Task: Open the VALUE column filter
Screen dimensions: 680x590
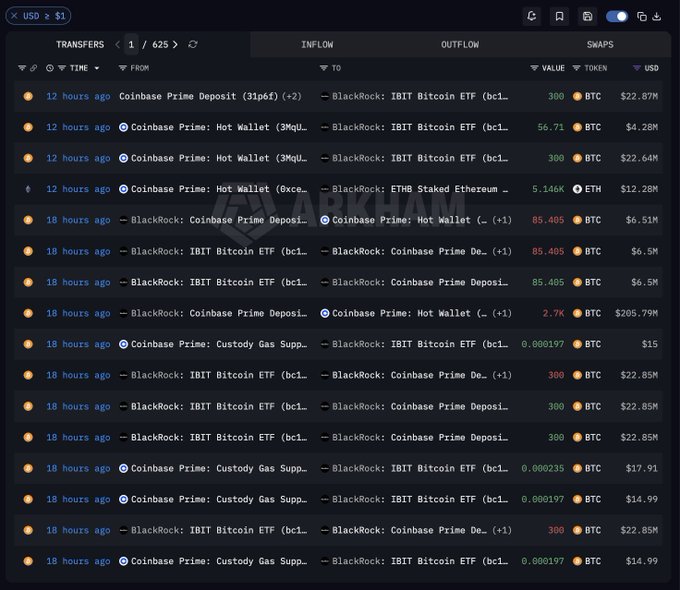Action: [x=534, y=68]
